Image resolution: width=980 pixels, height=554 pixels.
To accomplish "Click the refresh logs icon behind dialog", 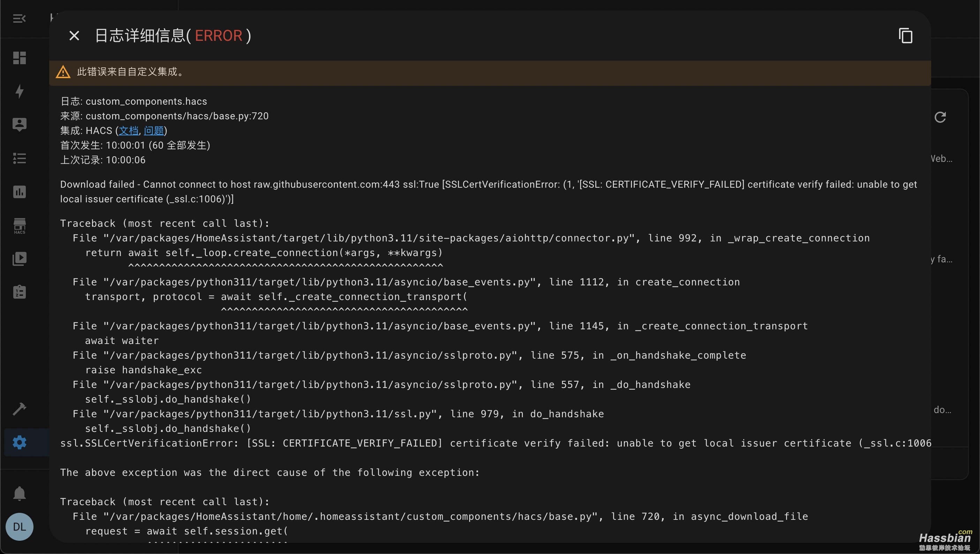I will pos(940,117).
